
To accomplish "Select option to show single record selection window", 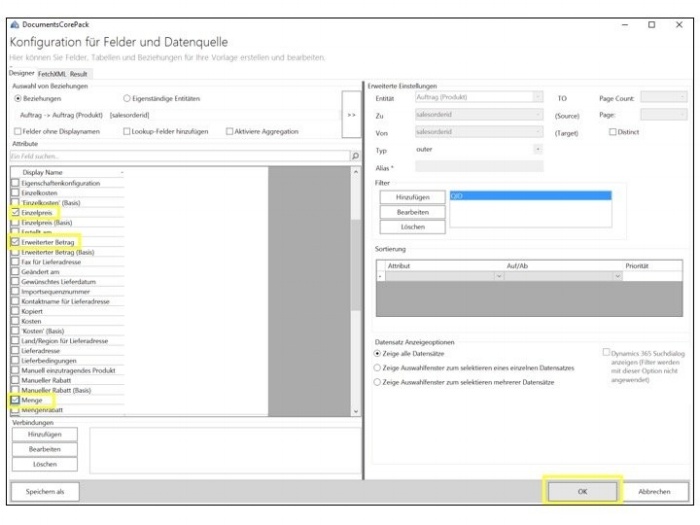I will tap(377, 368).
